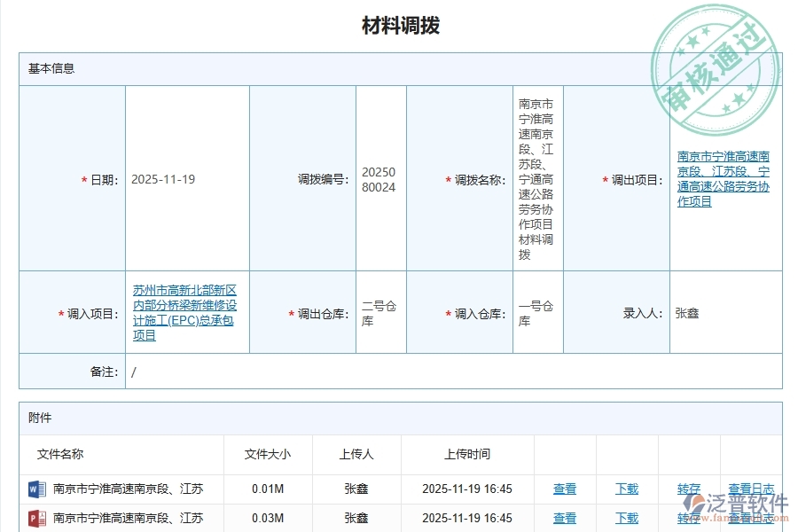This screenshot has height=532, width=798.
Task: Click 下载 for the Word attachment
Action: tap(626, 489)
